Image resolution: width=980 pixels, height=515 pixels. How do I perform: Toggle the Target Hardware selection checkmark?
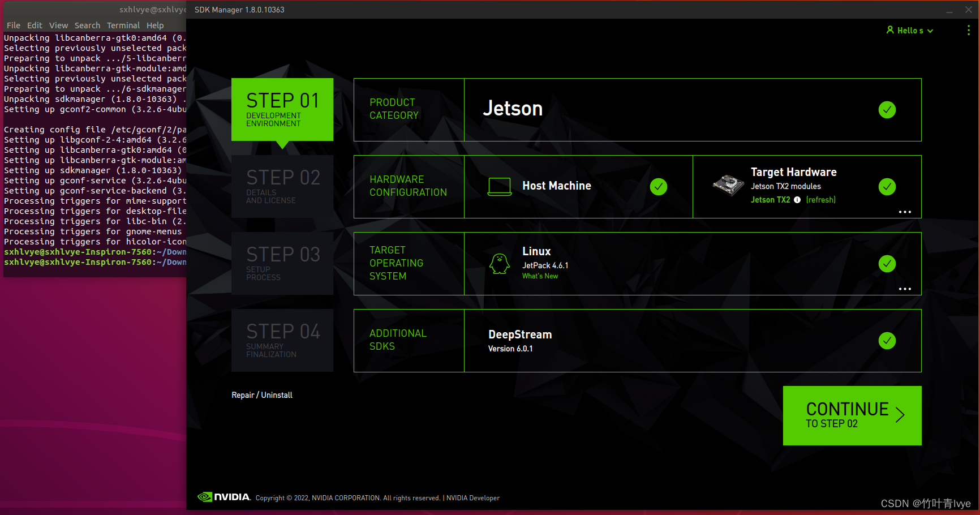click(x=887, y=186)
